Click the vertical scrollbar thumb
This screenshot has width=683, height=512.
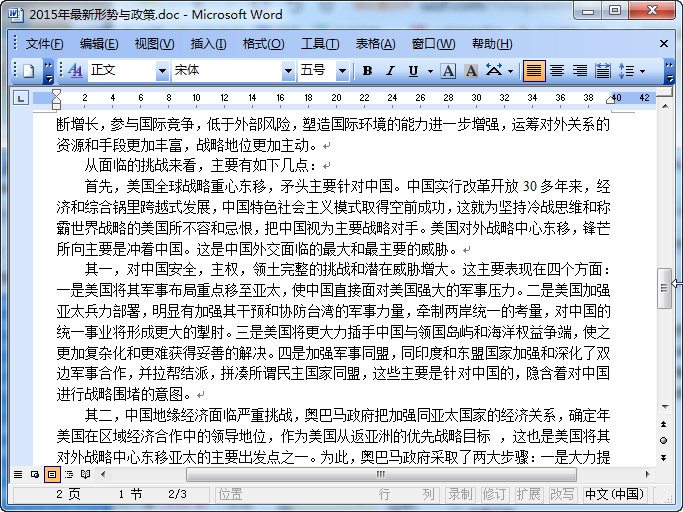664,288
